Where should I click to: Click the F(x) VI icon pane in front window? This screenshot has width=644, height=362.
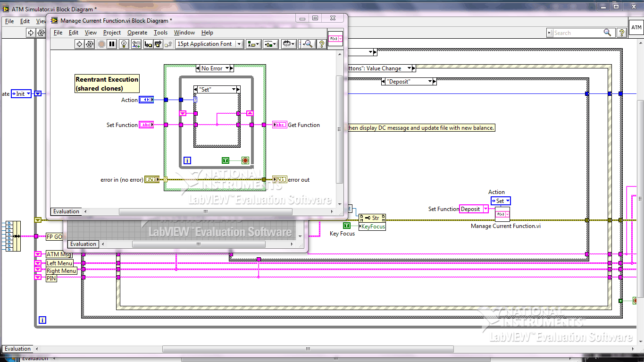point(335,38)
